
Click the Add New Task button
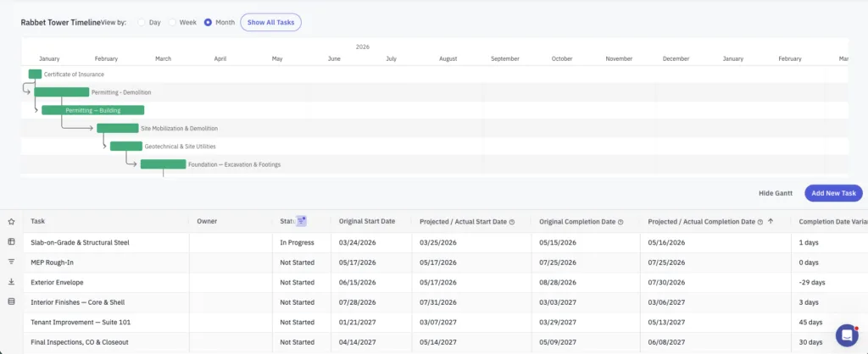(834, 193)
